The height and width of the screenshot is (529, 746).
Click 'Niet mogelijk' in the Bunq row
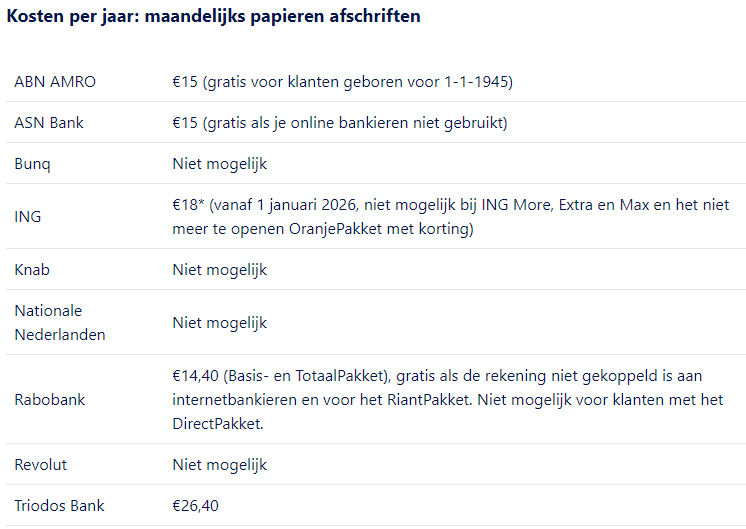pyautogui.click(x=219, y=164)
